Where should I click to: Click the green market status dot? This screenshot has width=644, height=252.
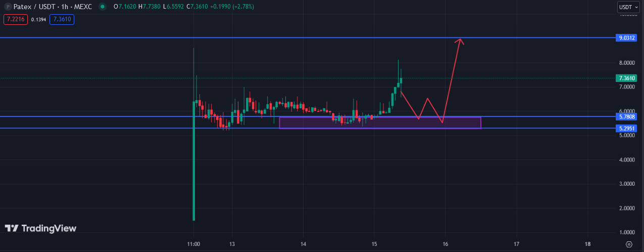point(103,7)
